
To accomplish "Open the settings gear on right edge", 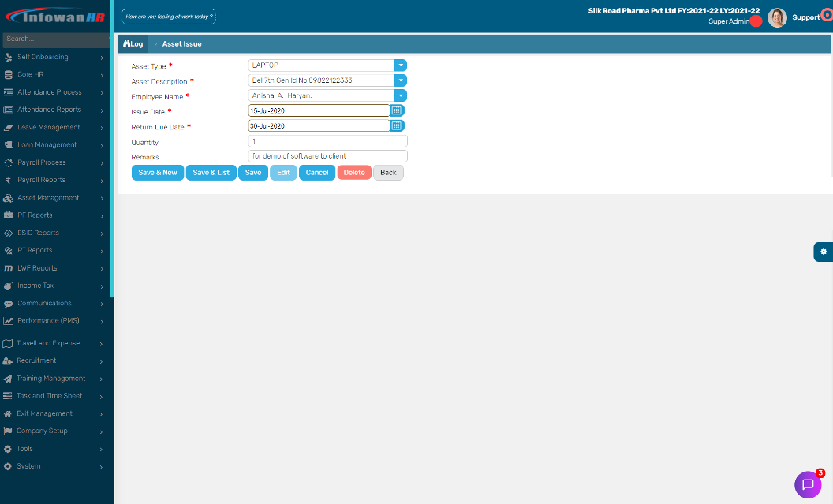I will 824,252.
